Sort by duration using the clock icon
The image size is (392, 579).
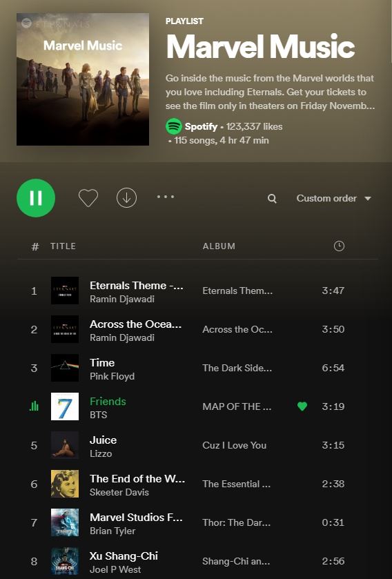pos(339,246)
